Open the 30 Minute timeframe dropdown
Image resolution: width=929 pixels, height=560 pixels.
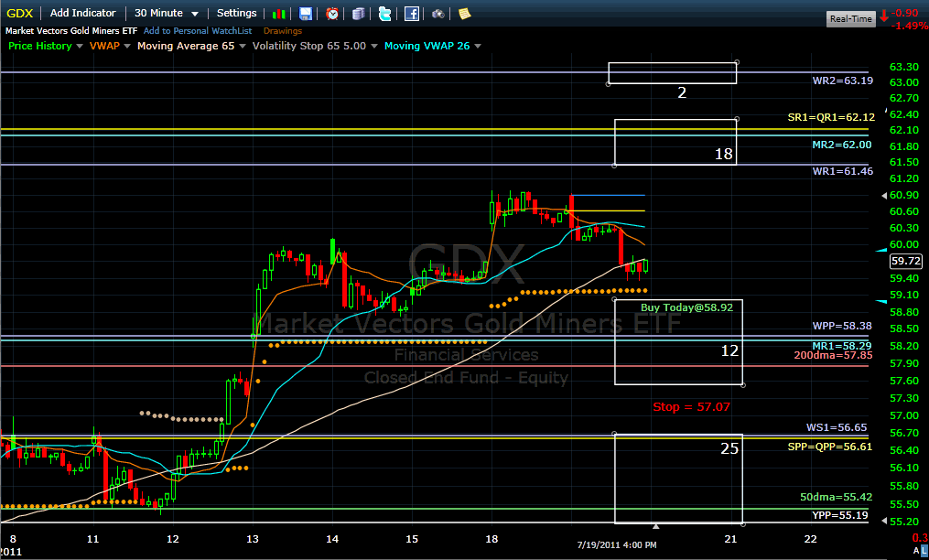point(166,13)
